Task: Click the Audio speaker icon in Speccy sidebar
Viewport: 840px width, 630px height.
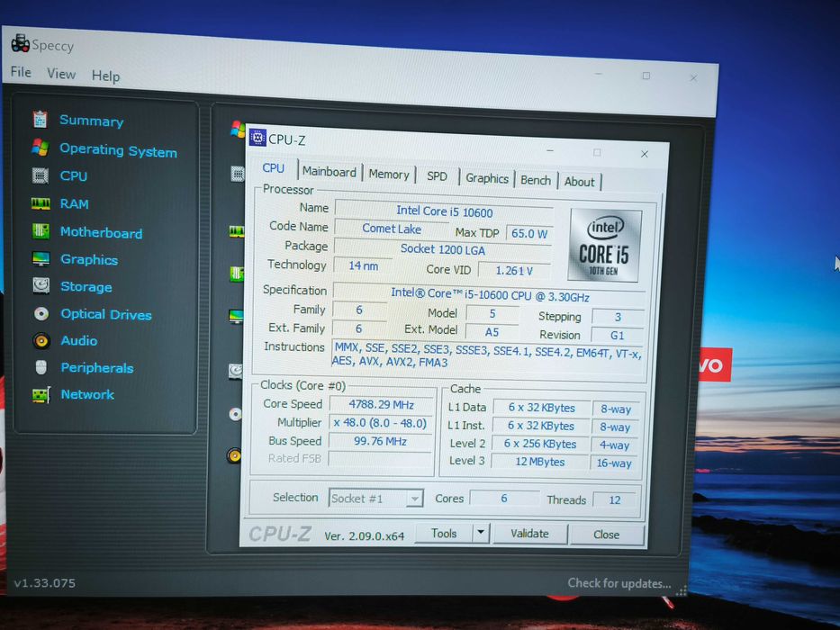Action: pyautogui.click(x=41, y=341)
